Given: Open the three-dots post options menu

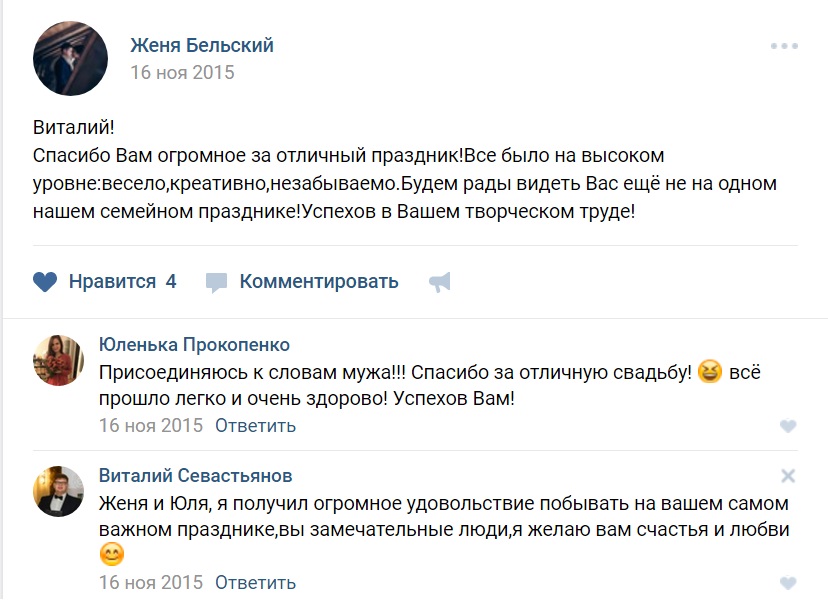Looking at the screenshot, I should 784,47.
